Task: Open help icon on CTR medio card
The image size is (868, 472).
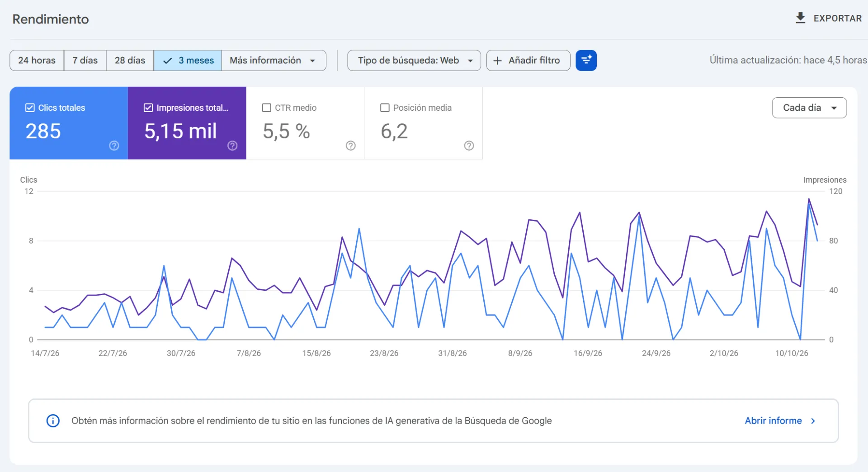Action: [351, 146]
